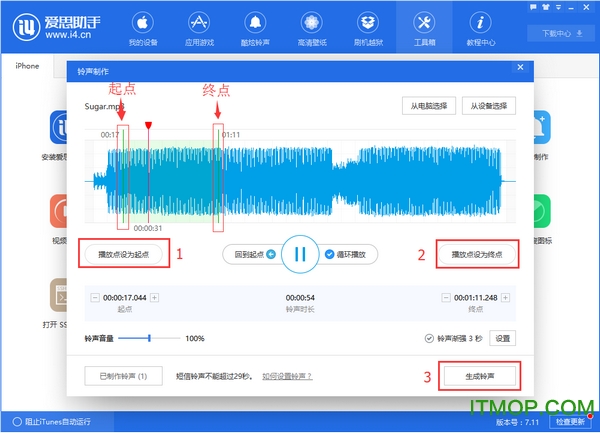Toggle the 铃声渐强 3 秒 fade-in checkbox
The width and height of the screenshot is (600, 433).
click(430, 339)
